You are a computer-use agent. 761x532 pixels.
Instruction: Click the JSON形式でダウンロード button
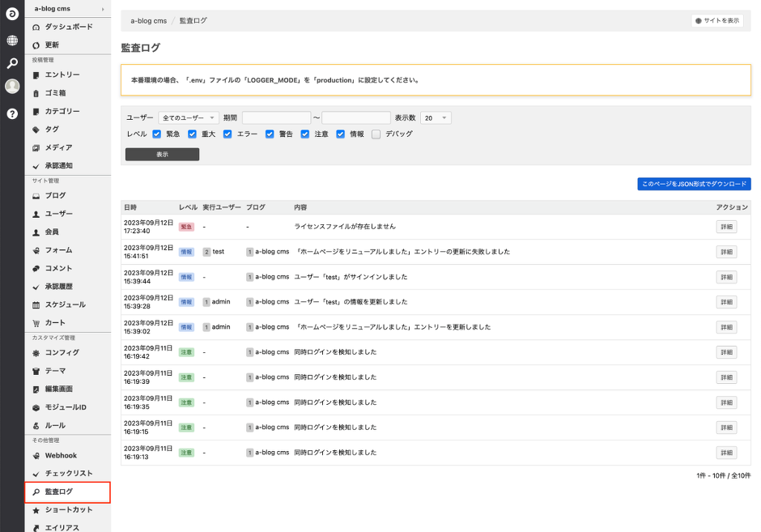click(694, 185)
